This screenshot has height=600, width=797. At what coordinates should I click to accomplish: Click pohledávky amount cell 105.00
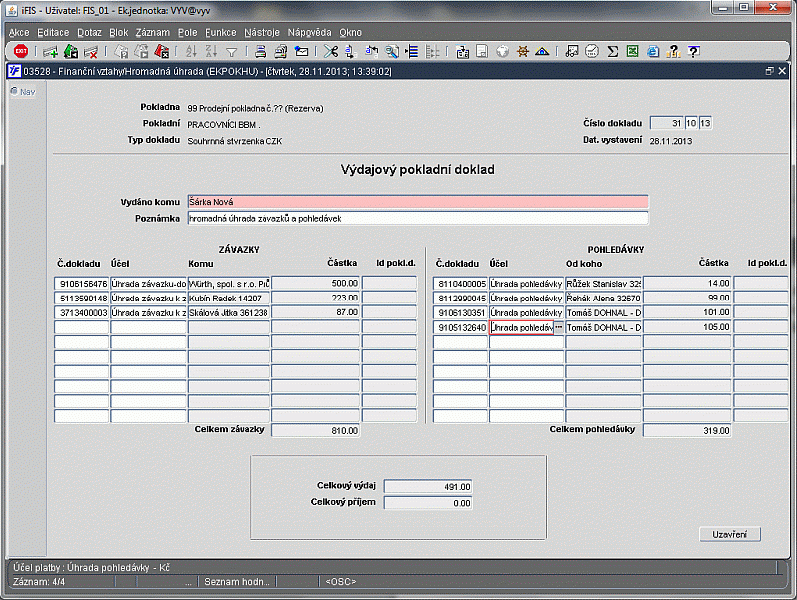pyautogui.click(x=687, y=327)
